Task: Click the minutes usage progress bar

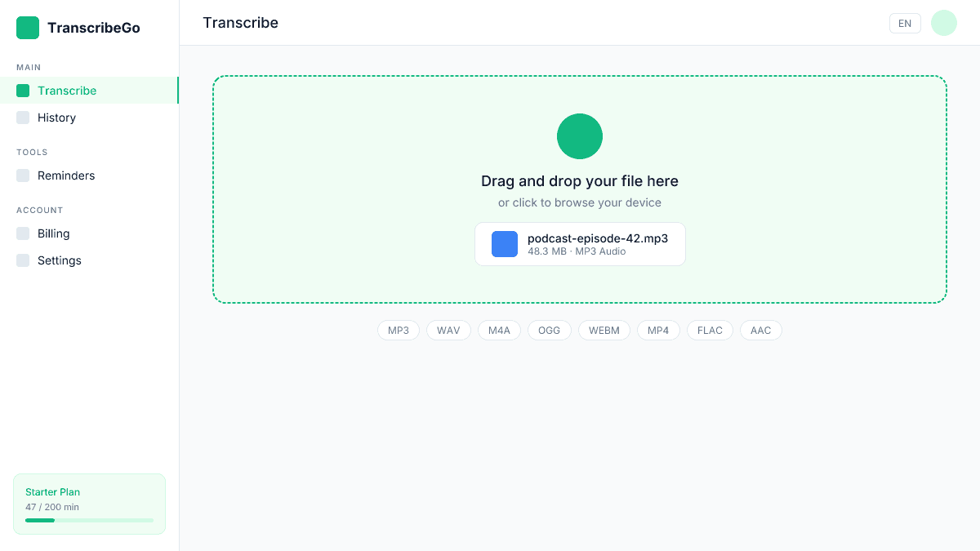Action: [x=89, y=520]
